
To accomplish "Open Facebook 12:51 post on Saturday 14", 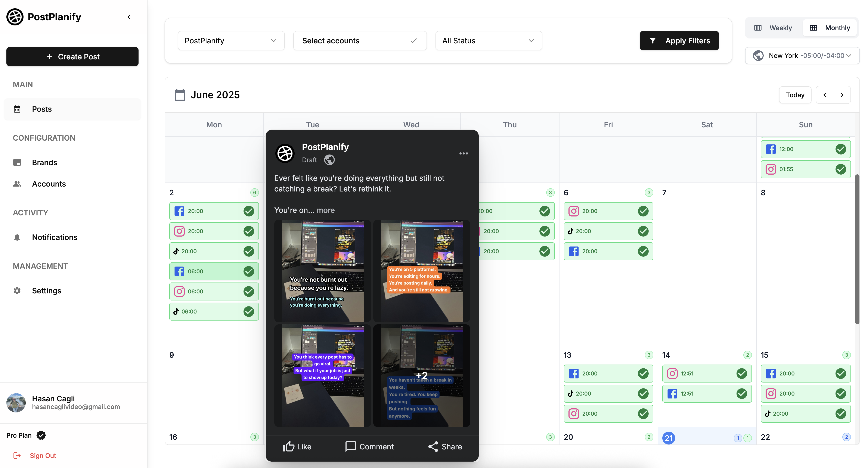I will [x=707, y=394].
